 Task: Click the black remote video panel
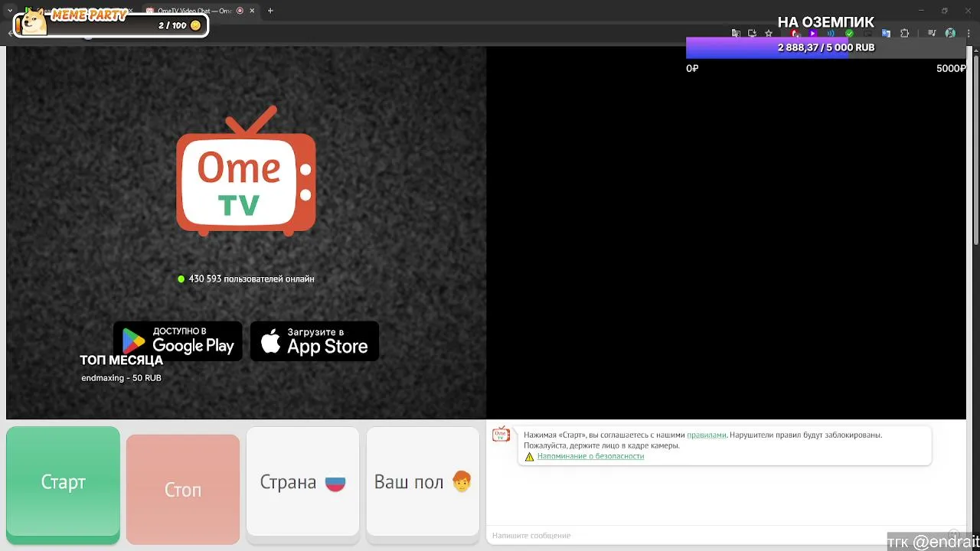(726, 233)
